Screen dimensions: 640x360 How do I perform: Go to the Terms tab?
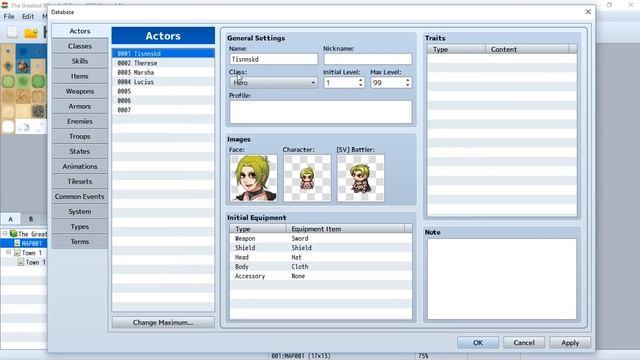coord(80,242)
